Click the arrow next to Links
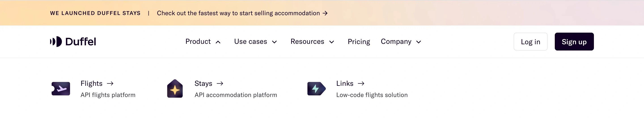This screenshot has height=118, width=644. (x=361, y=84)
